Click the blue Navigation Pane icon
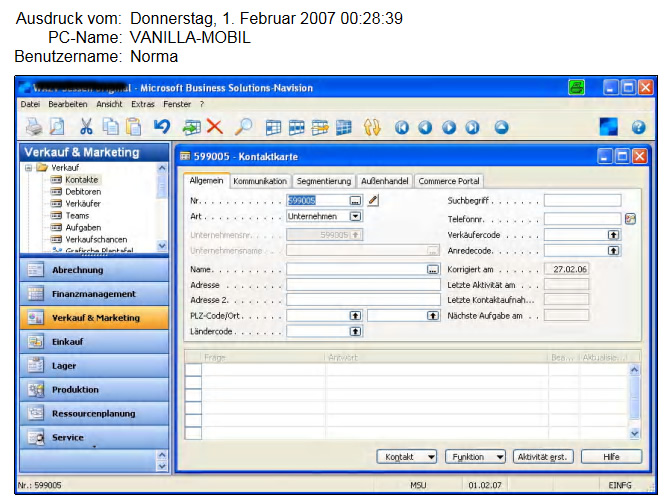 [608, 127]
